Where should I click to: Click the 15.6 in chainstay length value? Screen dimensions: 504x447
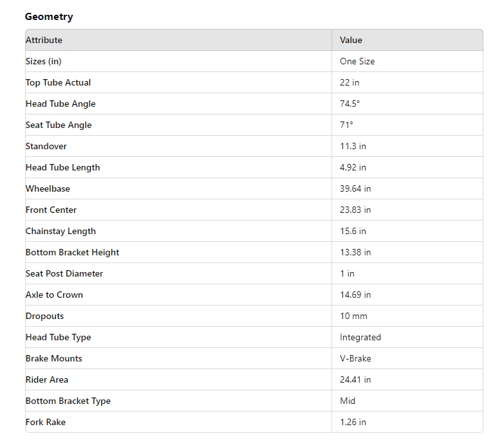point(353,231)
